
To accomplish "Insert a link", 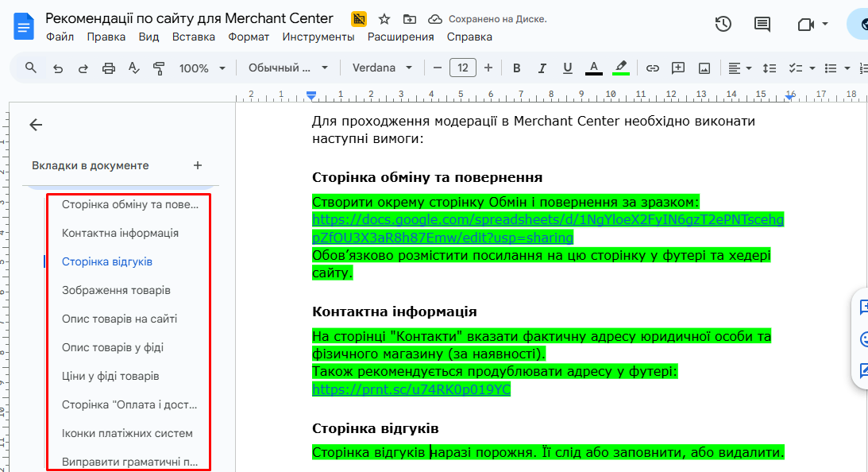I will coord(653,68).
